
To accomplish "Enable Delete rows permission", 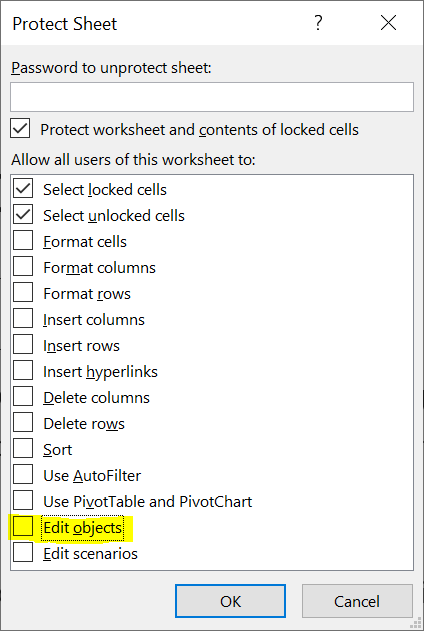I will pos(23,423).
